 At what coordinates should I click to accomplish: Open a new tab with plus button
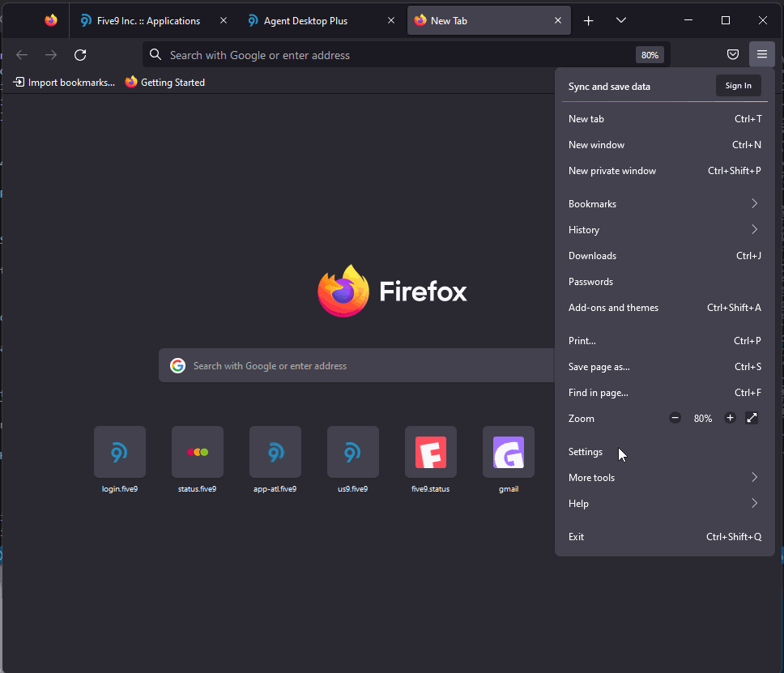coord(589,20)
